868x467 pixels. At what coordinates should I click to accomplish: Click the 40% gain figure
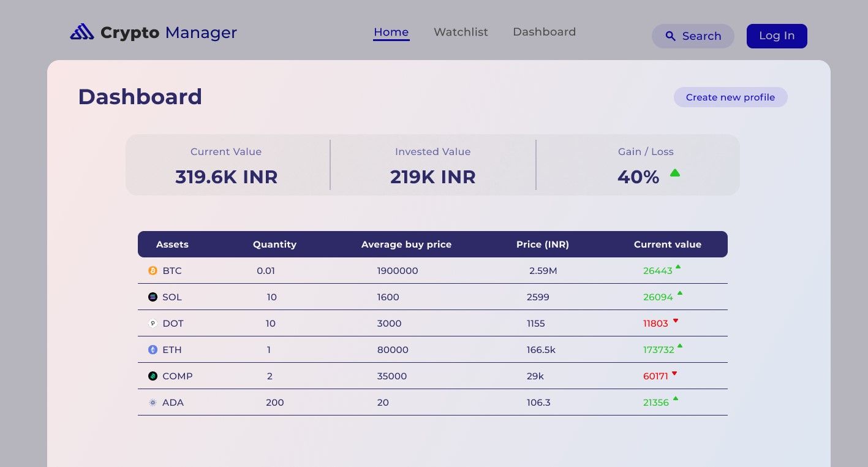[638, 177]
